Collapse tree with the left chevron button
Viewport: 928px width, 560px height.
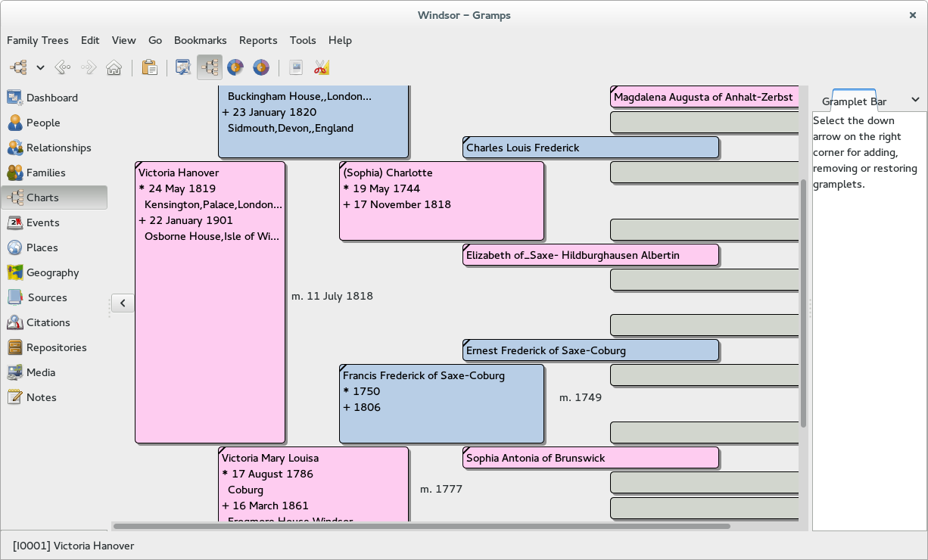[123, 303]
